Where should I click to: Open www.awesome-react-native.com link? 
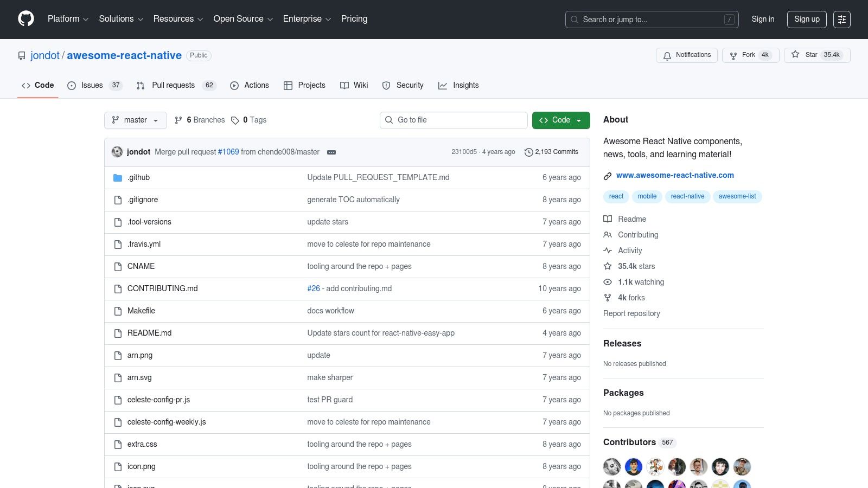[x=674, y=175]
